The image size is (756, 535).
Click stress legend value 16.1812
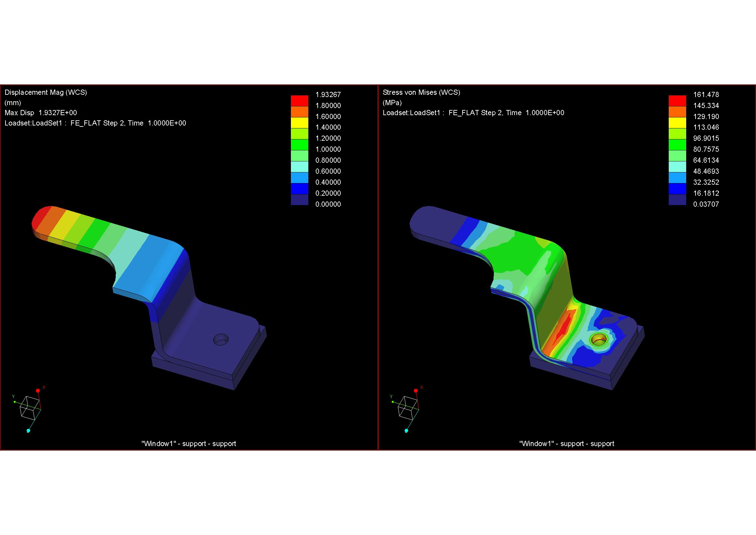pyautogui.click(x=706, y=193)
